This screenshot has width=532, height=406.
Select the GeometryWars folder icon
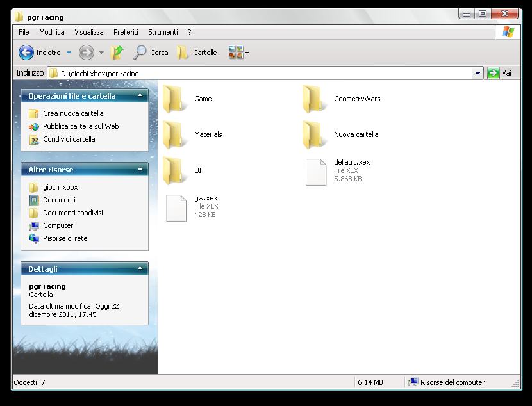(314, 99)
